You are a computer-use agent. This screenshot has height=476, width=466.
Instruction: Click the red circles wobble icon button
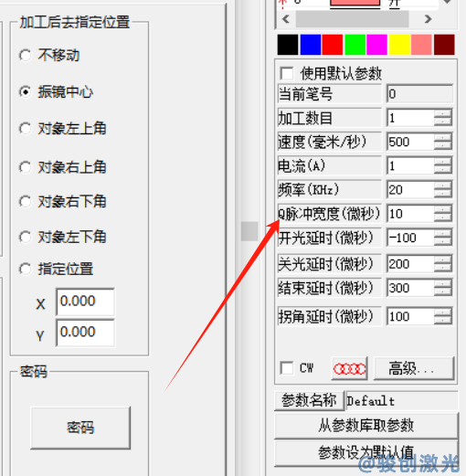349,368
